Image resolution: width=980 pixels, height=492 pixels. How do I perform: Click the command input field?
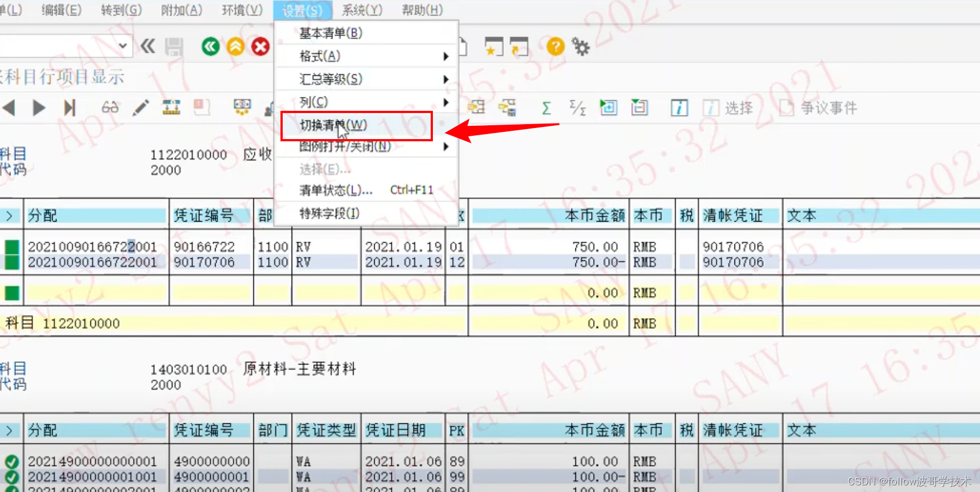(x=57, y=46)
